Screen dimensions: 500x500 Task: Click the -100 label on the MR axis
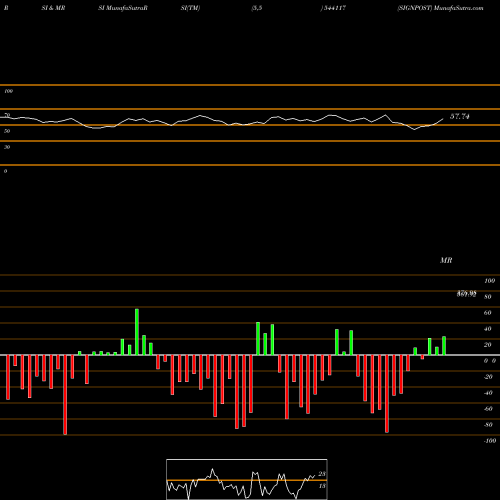[x=490, y=441]
